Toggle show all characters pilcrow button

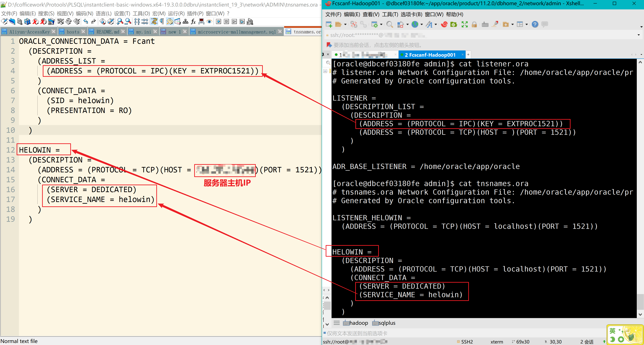pyautogui.click(x=162, y=22)
